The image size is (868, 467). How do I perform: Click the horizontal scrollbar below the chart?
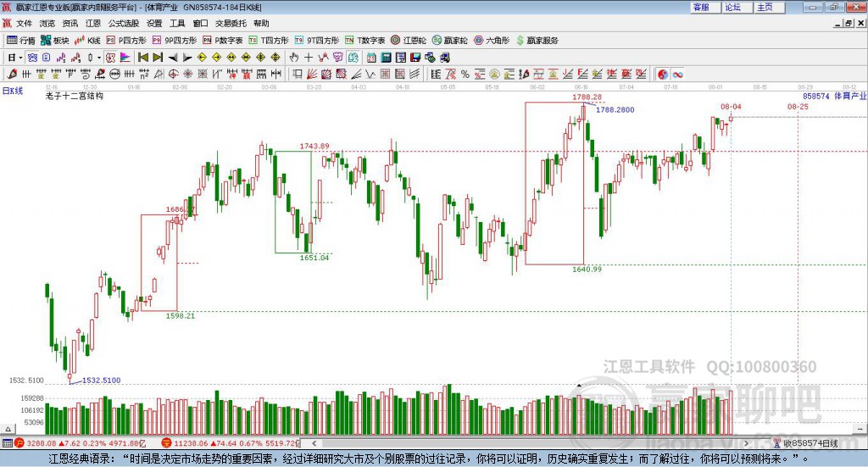tap(530, 443)
